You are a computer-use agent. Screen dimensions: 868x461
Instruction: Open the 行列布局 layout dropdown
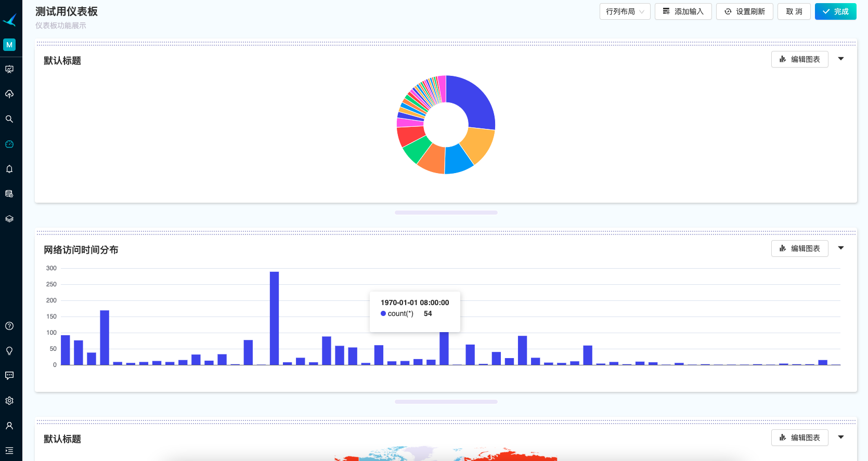(x=625, y=11)
